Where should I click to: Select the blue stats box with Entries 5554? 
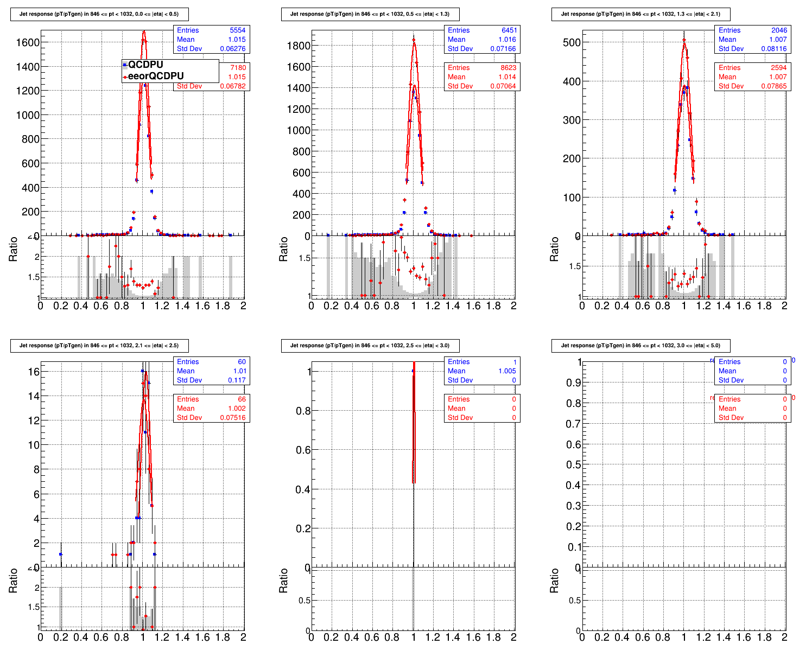point(211,40)
